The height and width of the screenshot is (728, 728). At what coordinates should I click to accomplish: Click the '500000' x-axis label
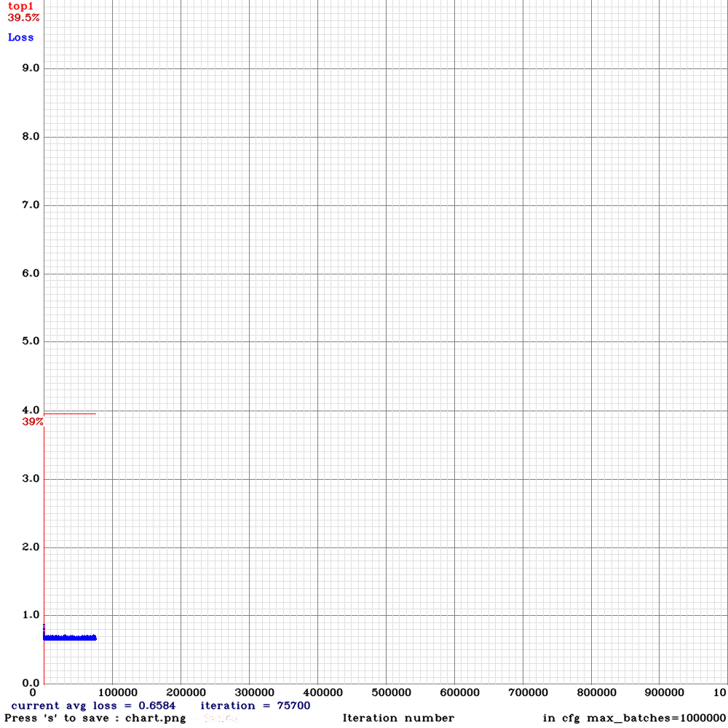click(x=392, y=693)
